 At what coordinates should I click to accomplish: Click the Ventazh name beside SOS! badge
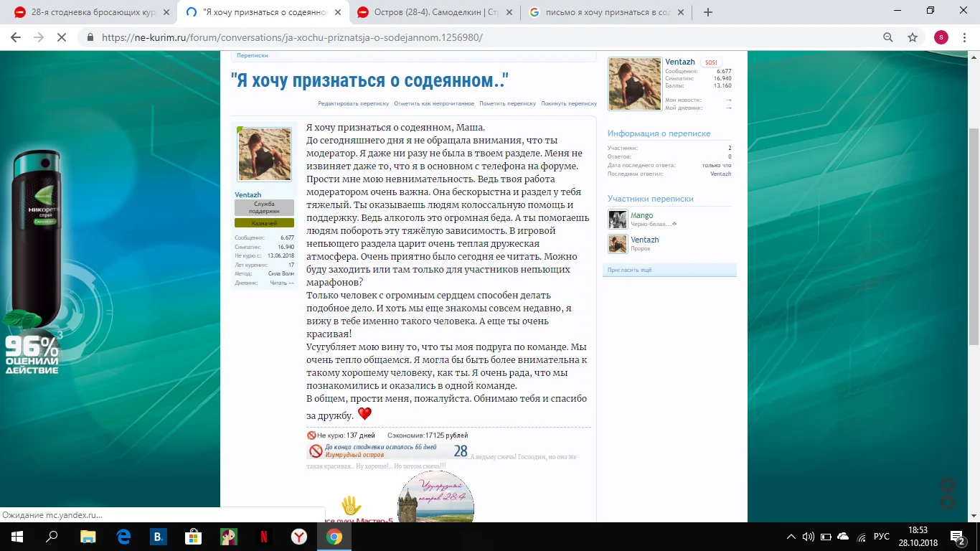(680, 62)
